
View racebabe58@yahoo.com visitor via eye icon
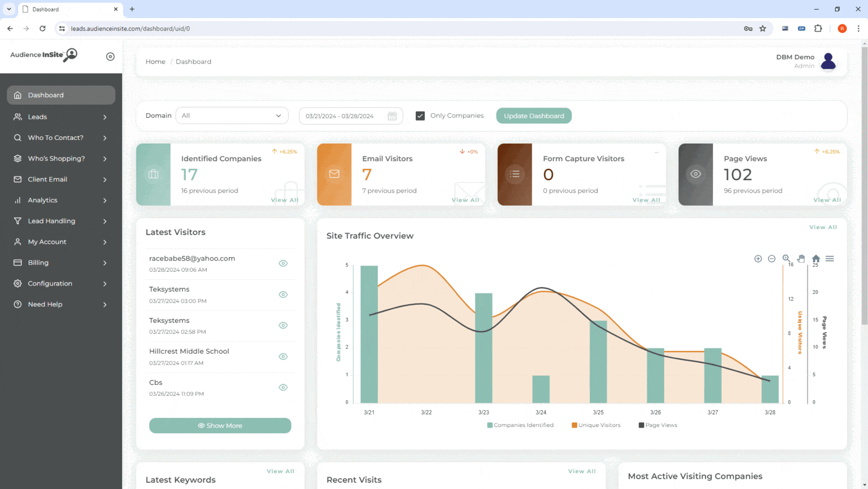coord(283,263)
